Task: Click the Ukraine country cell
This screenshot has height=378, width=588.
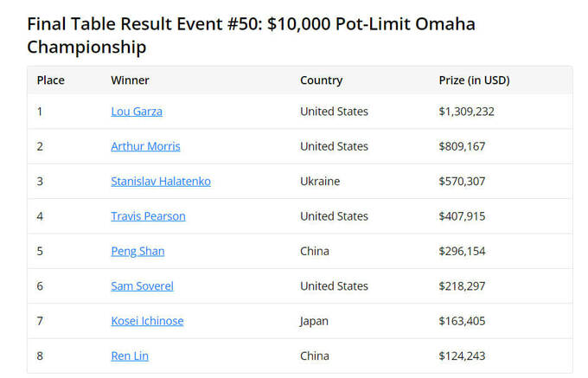Action: tap(320, 182)
